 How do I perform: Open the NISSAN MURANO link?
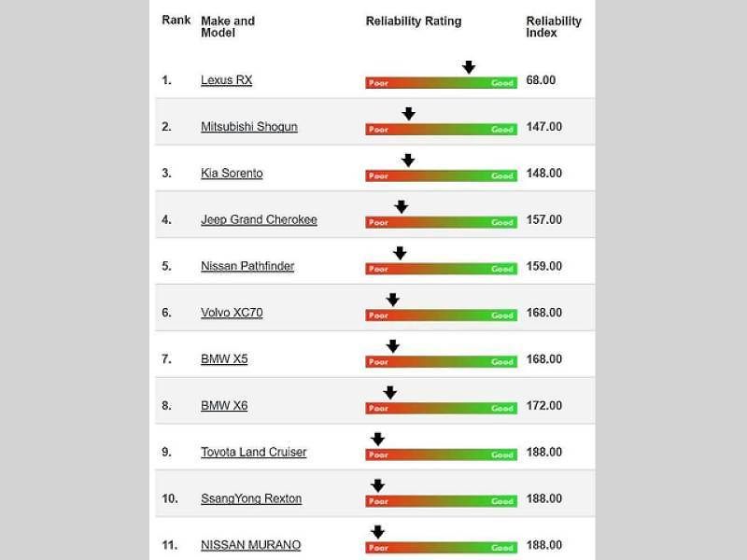tap(250, 545)
